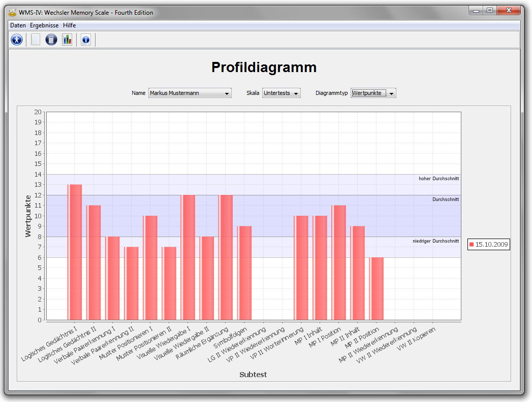
Task: Click the Räumliche Ergänzung bar
Action: [226, 257]
